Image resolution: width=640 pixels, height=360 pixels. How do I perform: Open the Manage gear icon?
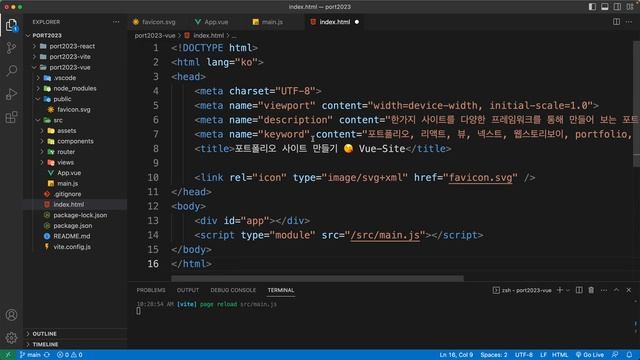11,338
